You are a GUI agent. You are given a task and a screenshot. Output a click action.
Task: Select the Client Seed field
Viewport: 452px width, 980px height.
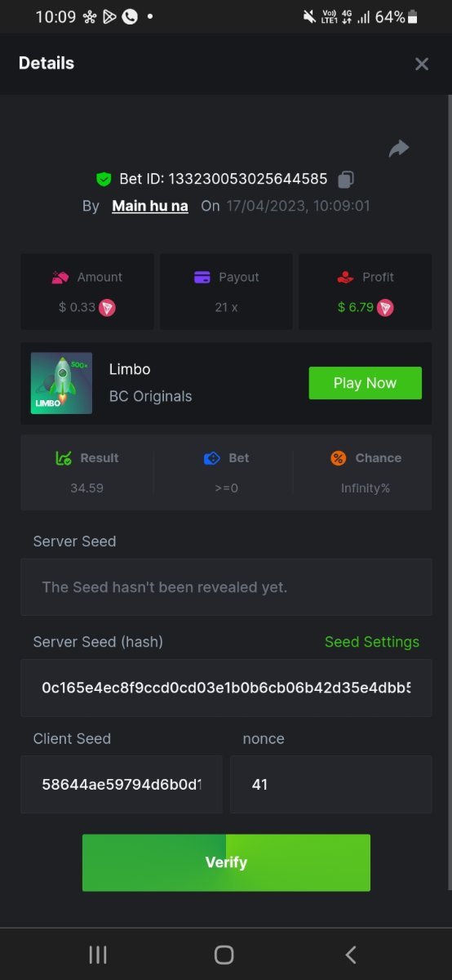pos(122,784)
